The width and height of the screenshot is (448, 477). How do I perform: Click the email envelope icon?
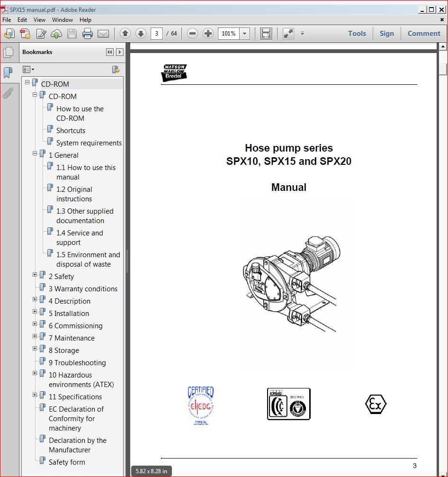click(103, 34)
